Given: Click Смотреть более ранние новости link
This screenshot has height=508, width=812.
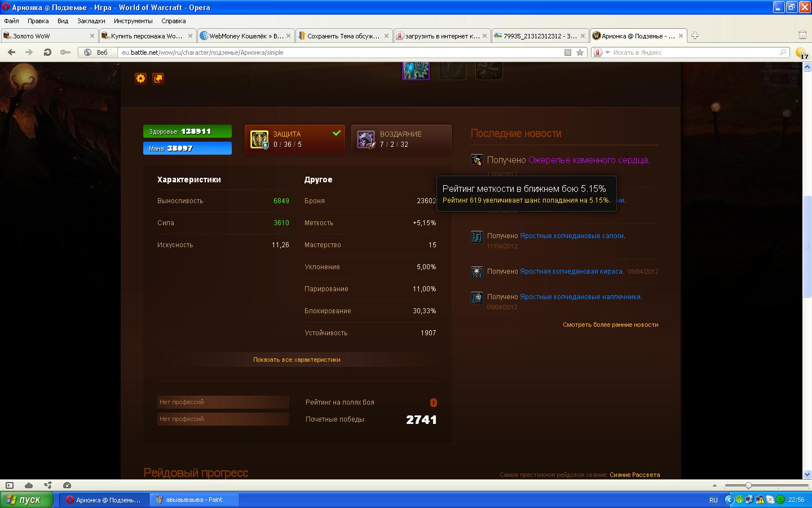Looking at the screenshot, I should 611,325.
